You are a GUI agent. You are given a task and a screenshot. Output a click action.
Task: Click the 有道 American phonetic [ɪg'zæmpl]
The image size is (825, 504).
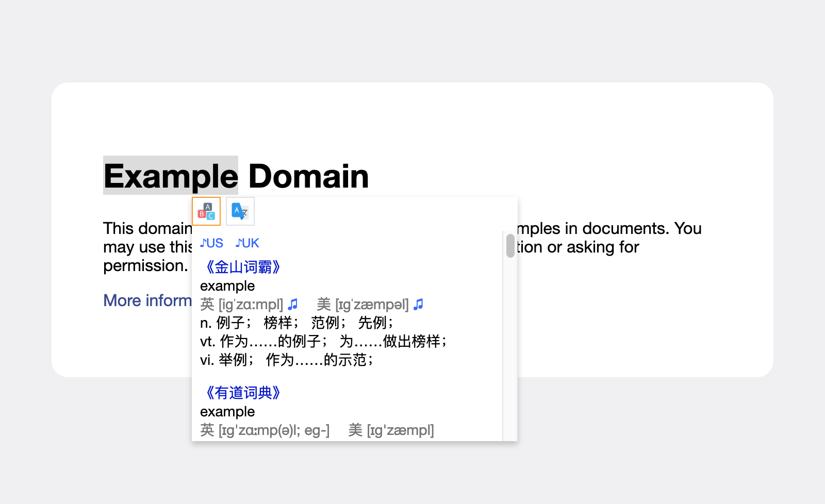coord(400,430)
